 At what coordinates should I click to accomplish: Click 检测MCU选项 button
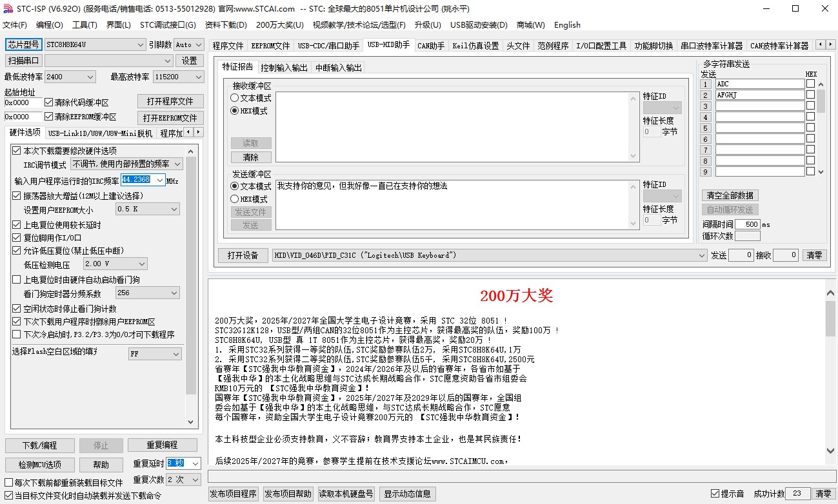40,465
